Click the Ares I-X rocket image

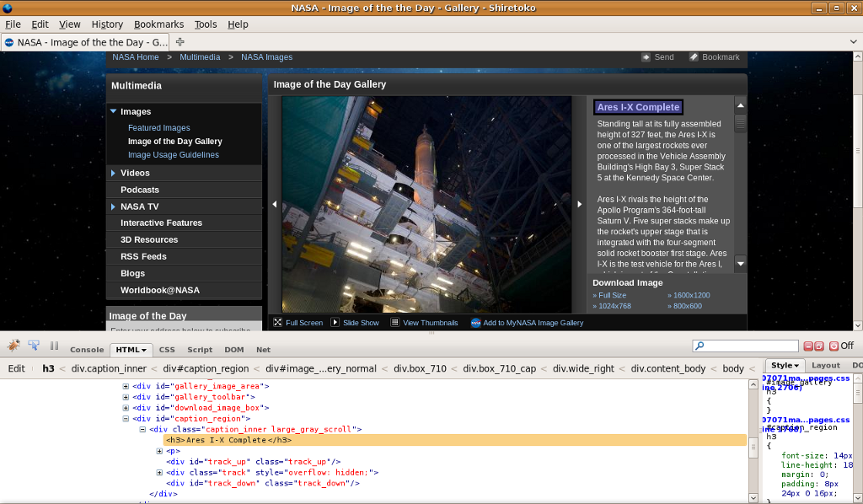pos(426,205)
